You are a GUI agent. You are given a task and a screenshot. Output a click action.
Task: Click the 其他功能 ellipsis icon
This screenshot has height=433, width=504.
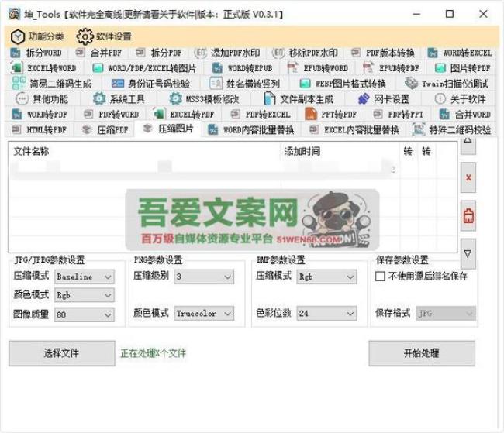[22, 98]
